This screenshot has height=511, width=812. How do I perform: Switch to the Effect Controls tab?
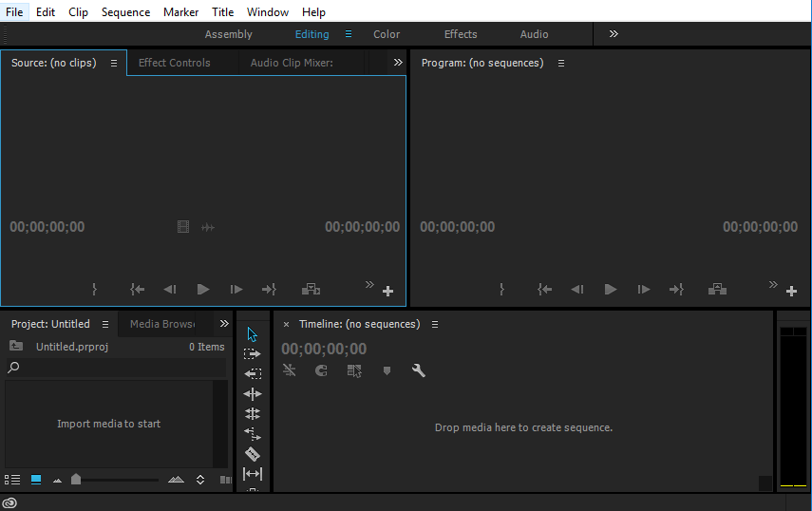click(x=175, y=63)
